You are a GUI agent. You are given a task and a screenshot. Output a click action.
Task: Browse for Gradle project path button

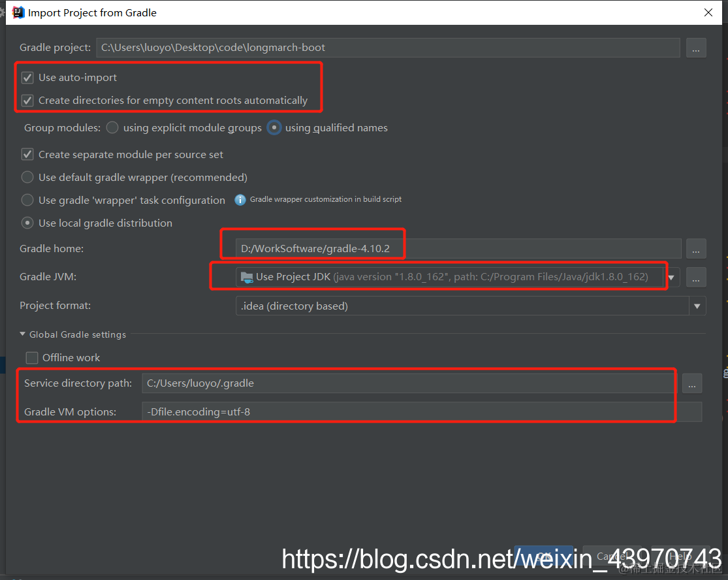[695, 48]
